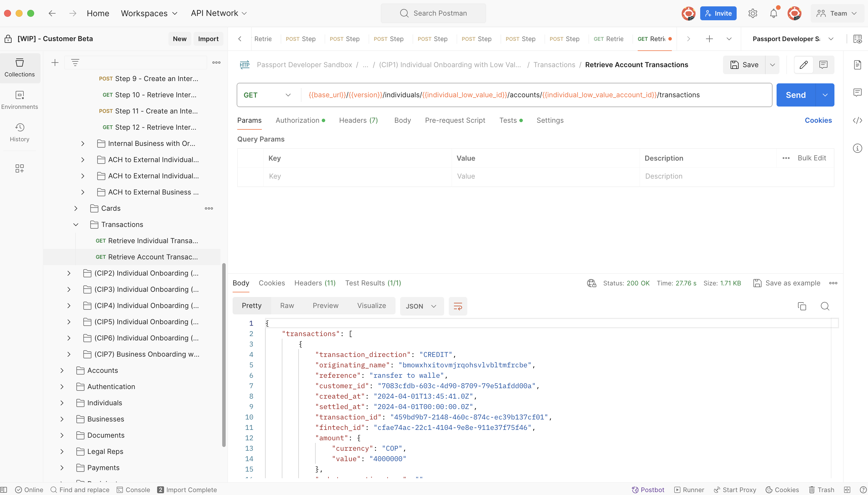Open the Send button dropdown arrow

[x=825, y=94]
